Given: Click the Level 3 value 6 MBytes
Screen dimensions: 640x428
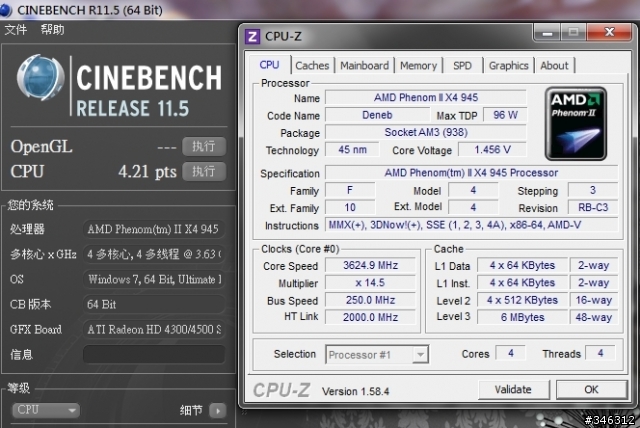Looking at the screenshot, I should click(522, 317).
